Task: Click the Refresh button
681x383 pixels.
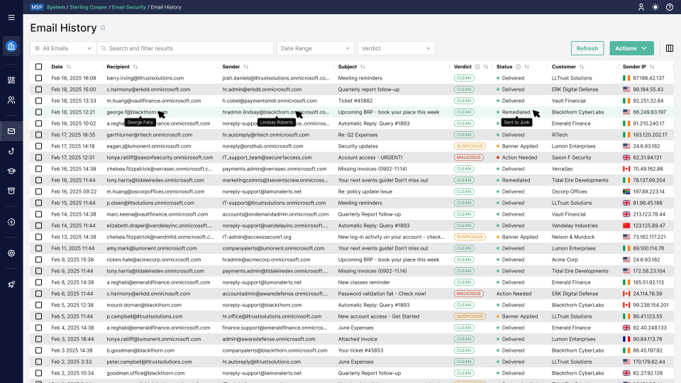Action: pyautogui.click(x=587, y=48)
